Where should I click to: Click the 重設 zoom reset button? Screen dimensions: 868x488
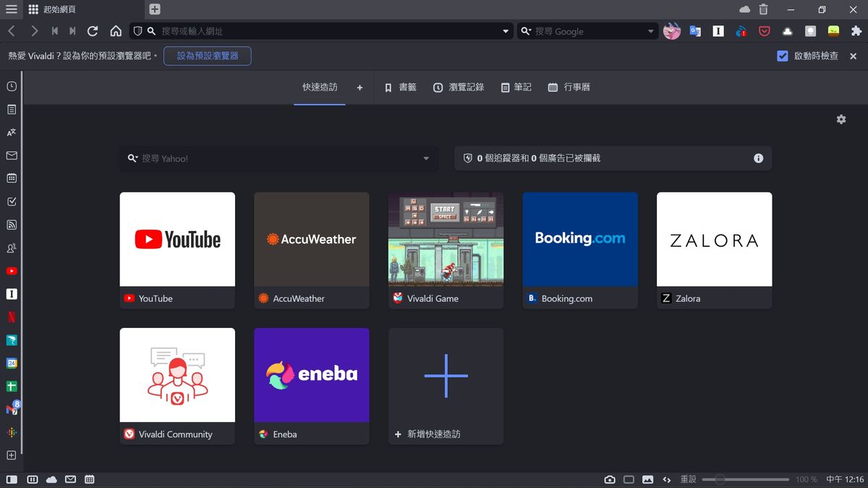coord(688,479)
